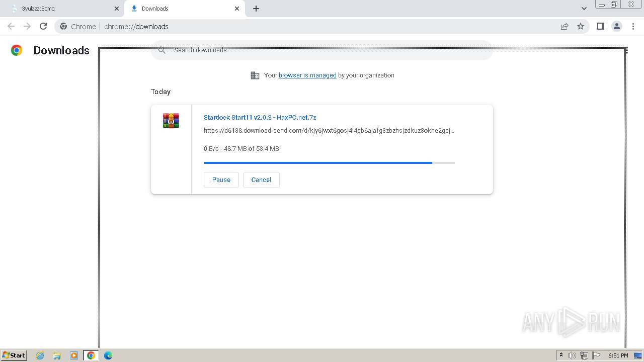Open Microsoft Edge from taskbar

click(x=108, y=355)
